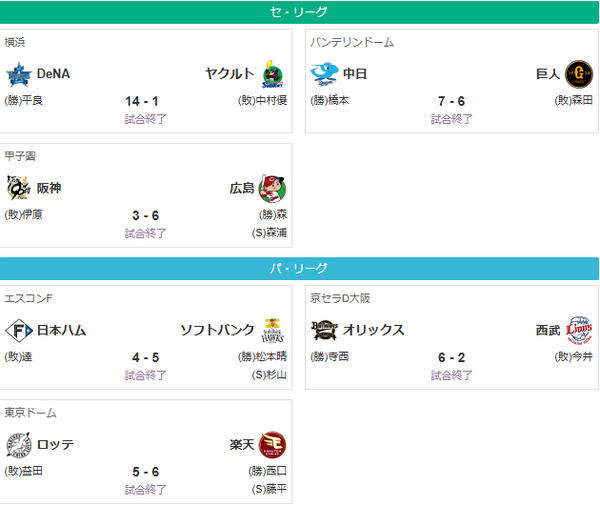Click the Seibu Lions team logo
This screenshot has height=506, width=600.
click(579, 330)
